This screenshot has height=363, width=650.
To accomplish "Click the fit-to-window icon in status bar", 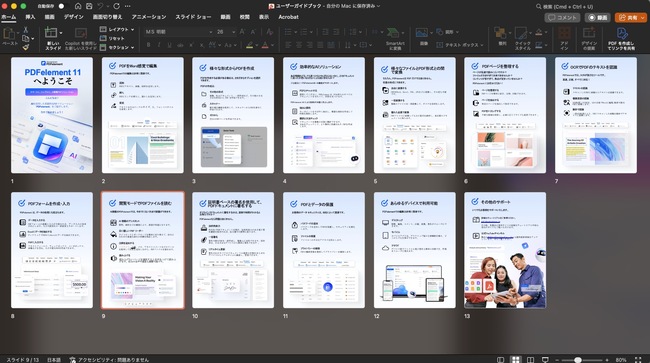I will [x=638, y=360].
